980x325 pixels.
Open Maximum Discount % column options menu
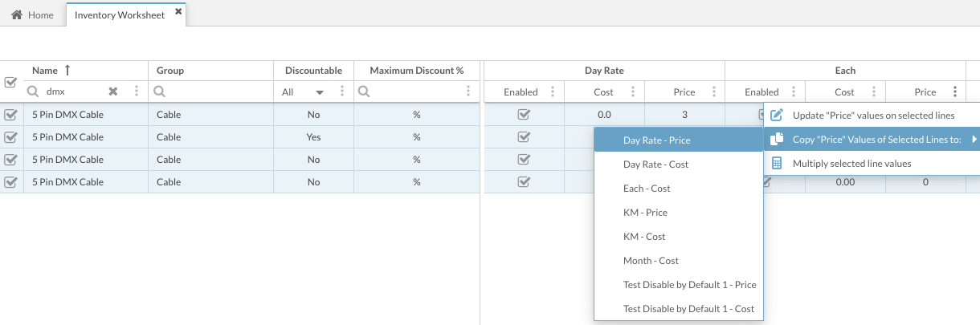(468, 91)
